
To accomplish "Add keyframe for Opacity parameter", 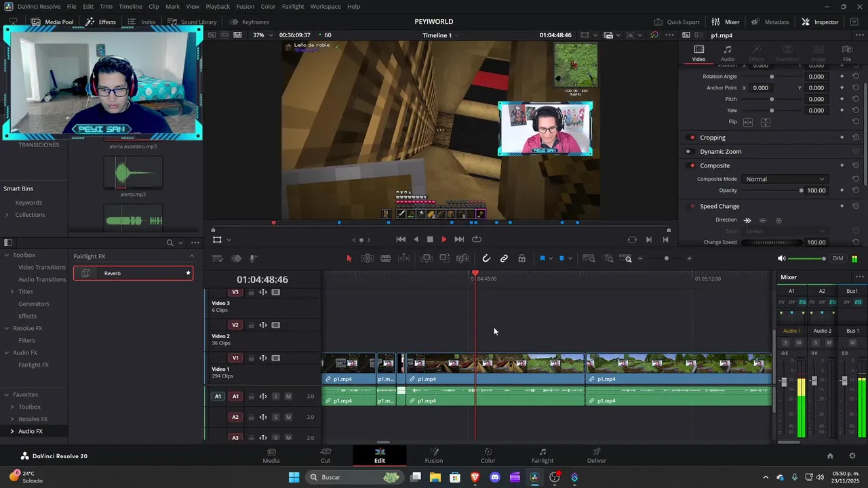I will point(842,190).
